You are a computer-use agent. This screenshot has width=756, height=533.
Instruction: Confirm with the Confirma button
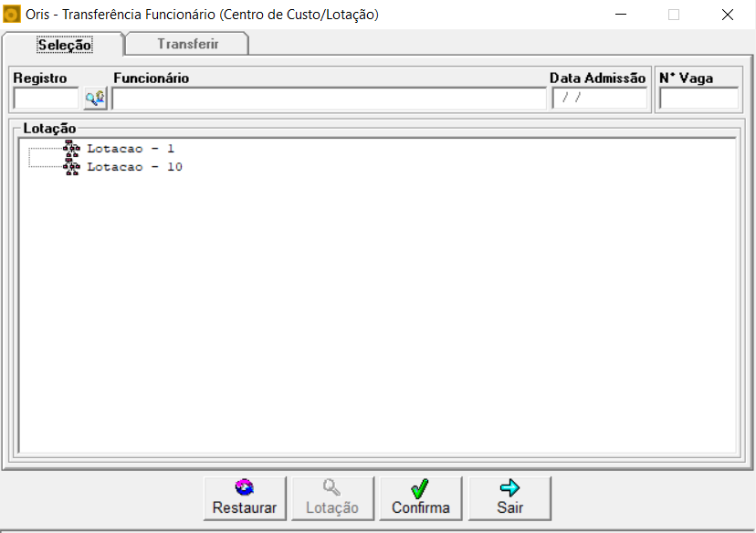pos(421,498)
